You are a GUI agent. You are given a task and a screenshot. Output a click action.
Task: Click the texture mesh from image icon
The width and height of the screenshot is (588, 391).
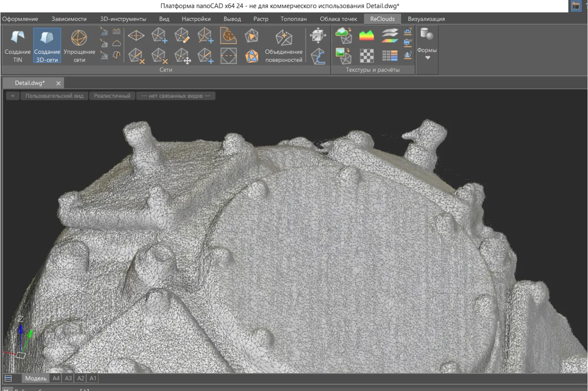(344, 56)
